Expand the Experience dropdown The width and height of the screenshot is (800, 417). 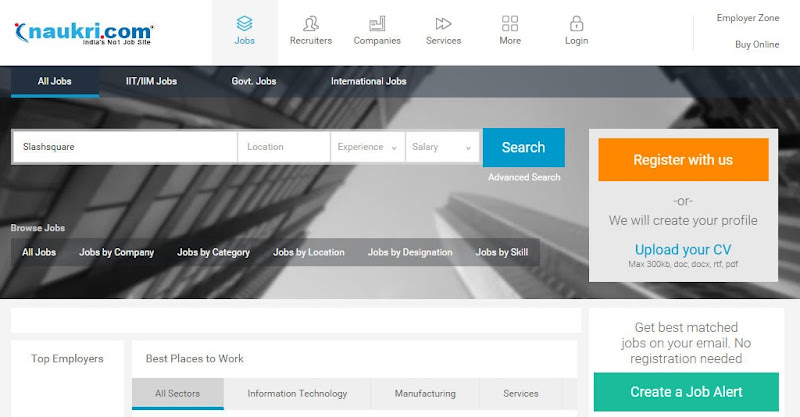[x=367, y=147]
